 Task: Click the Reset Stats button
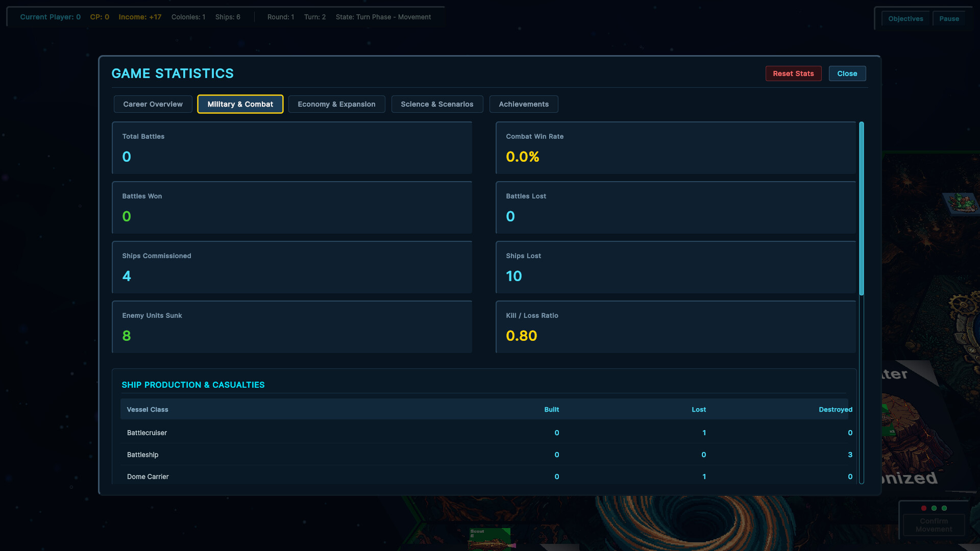click(x=793, y=73)
